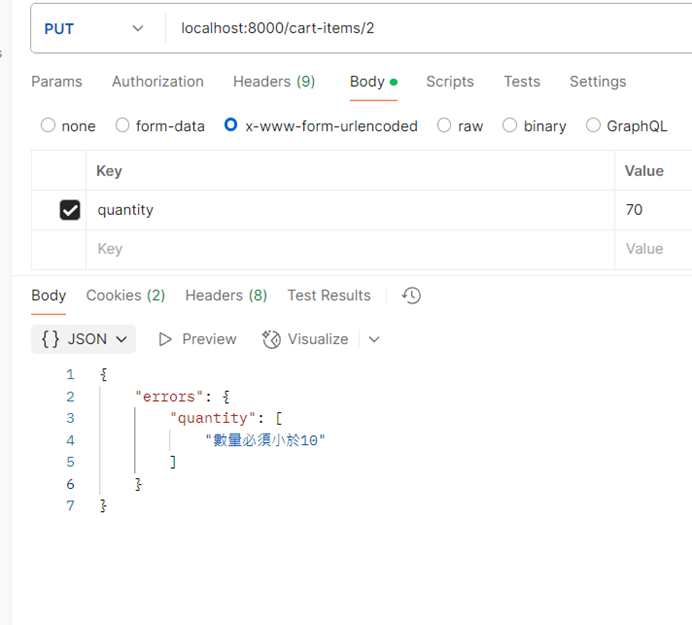Expand the chevron next to Visualize

click(x=374, y=339)
